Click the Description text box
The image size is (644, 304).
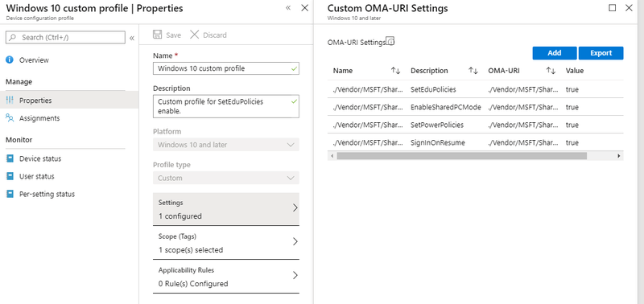pyautogui.click(x=226, y=106)
